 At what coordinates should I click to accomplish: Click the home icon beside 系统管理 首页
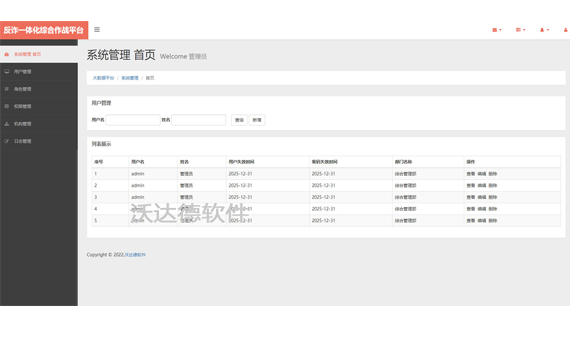[x=7, y=54]
